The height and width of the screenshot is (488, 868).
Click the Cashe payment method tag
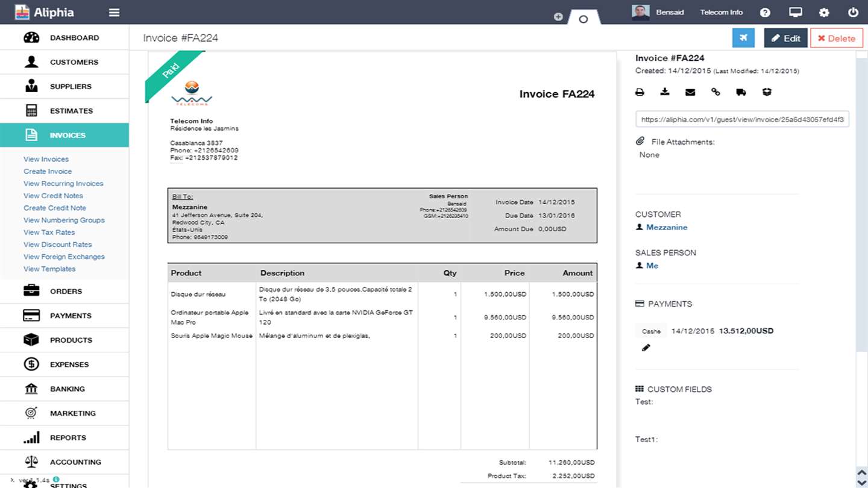point(651,331)
